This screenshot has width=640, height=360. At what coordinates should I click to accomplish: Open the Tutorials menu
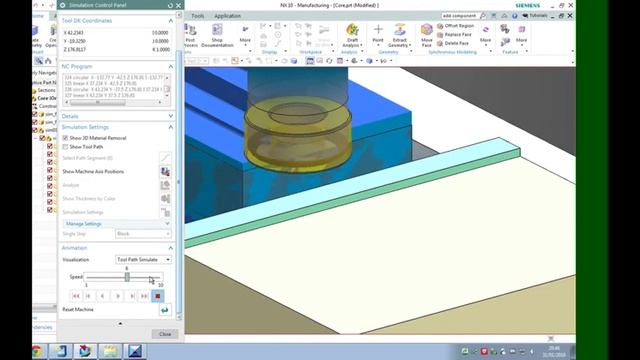point(535,16)
